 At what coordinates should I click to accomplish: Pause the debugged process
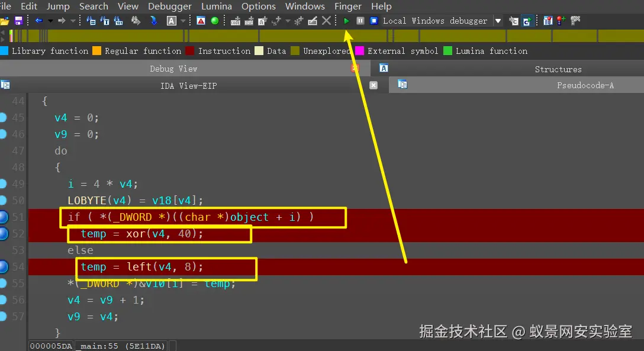(x=360, y=21)
